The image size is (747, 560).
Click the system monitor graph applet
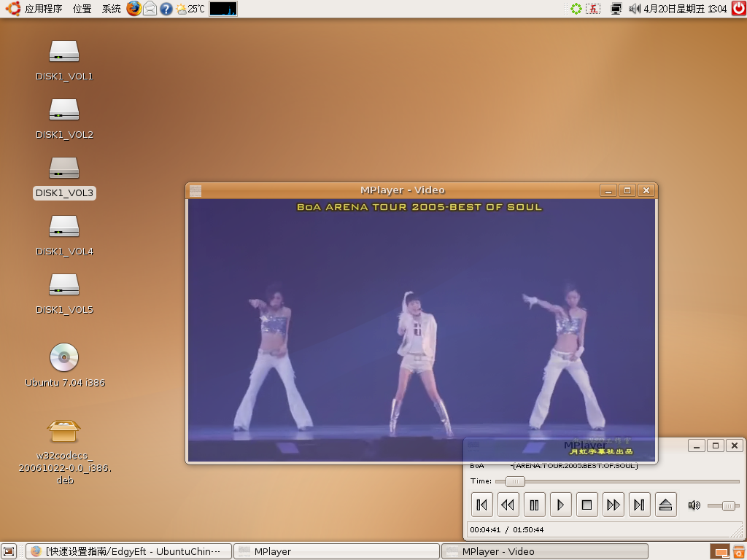(223, 9)
